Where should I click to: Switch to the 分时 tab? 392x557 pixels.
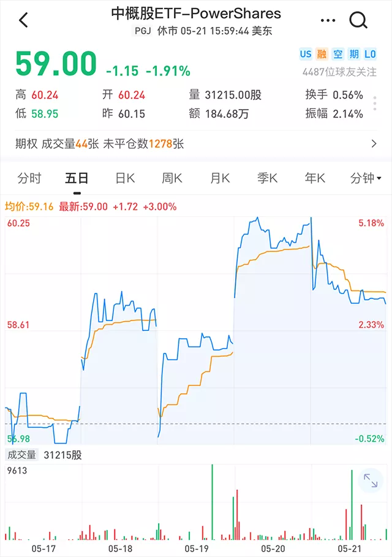29,178
